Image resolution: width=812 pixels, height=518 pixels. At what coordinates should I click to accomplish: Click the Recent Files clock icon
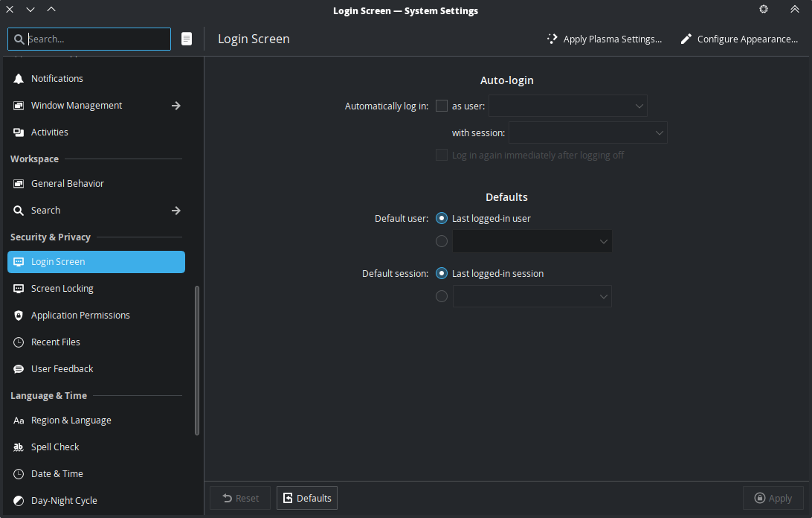(x=19, y=342)
